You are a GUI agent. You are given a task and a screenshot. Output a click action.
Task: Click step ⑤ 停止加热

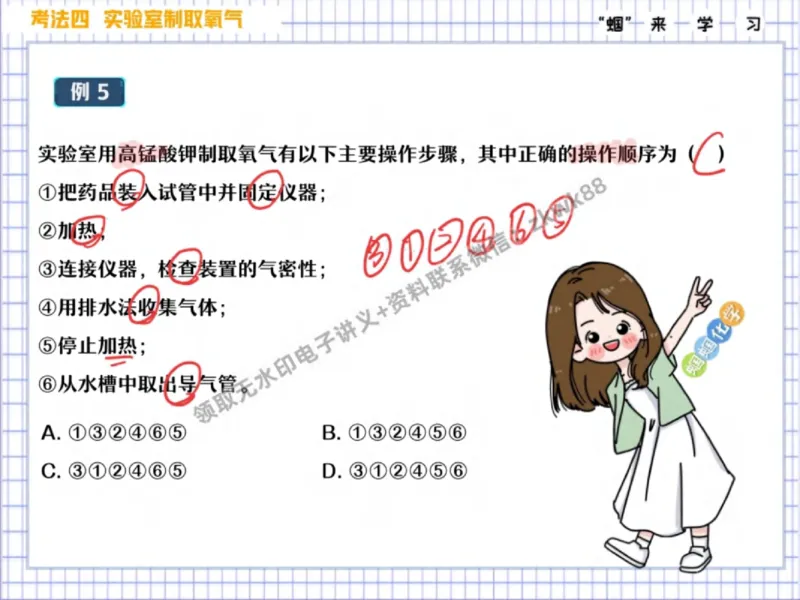click(92, 345)
